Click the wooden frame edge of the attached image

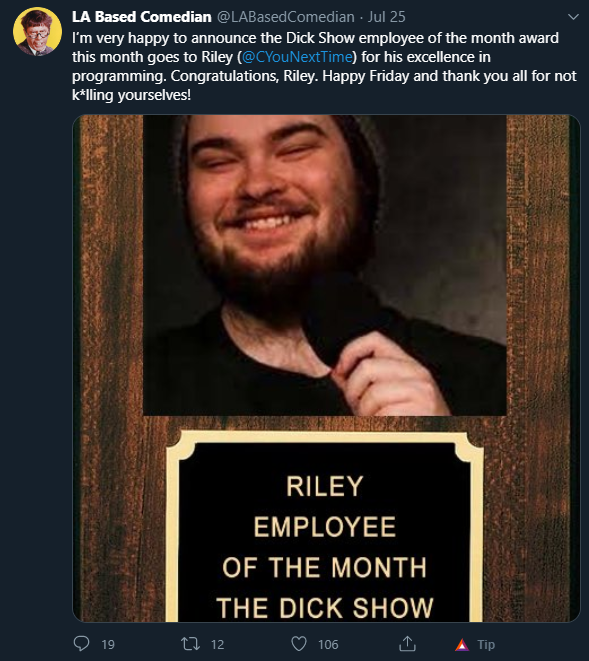point(110,367)
